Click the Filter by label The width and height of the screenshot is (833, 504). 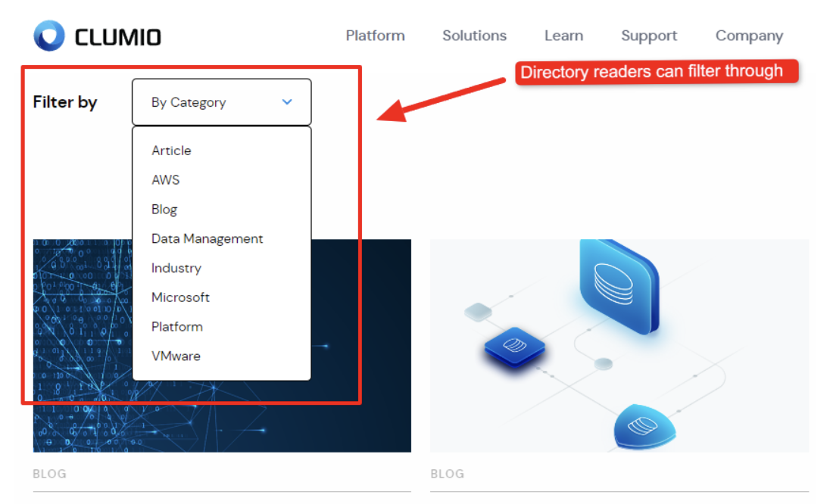[x=65, y=102]
